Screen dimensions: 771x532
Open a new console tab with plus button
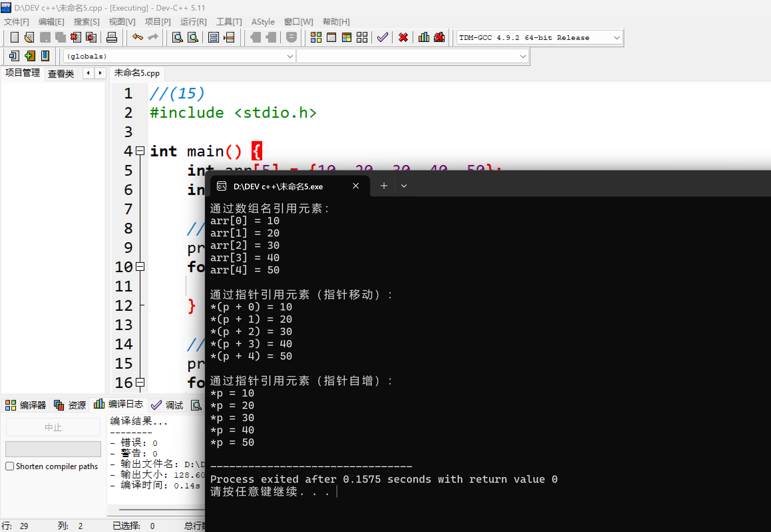point(384,186)
